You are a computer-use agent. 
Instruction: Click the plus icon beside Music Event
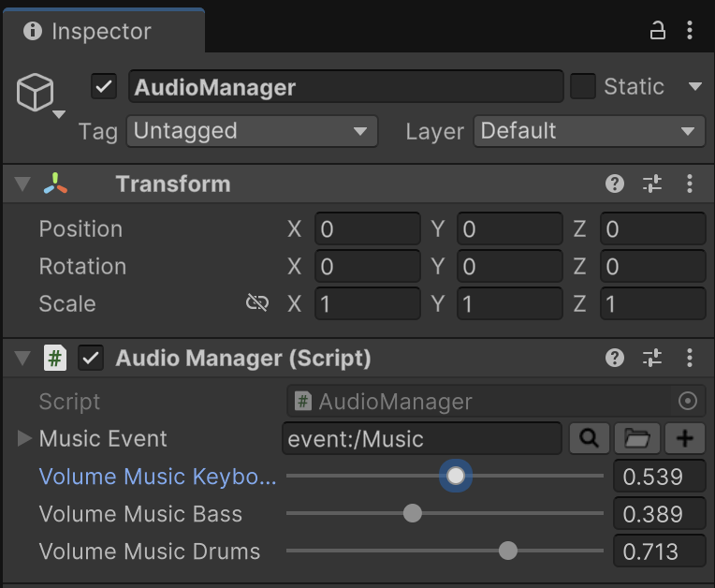(685, 438)
